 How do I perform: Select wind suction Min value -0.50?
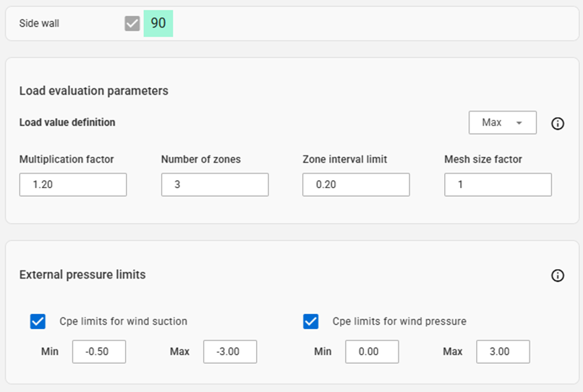coord(99,351)
